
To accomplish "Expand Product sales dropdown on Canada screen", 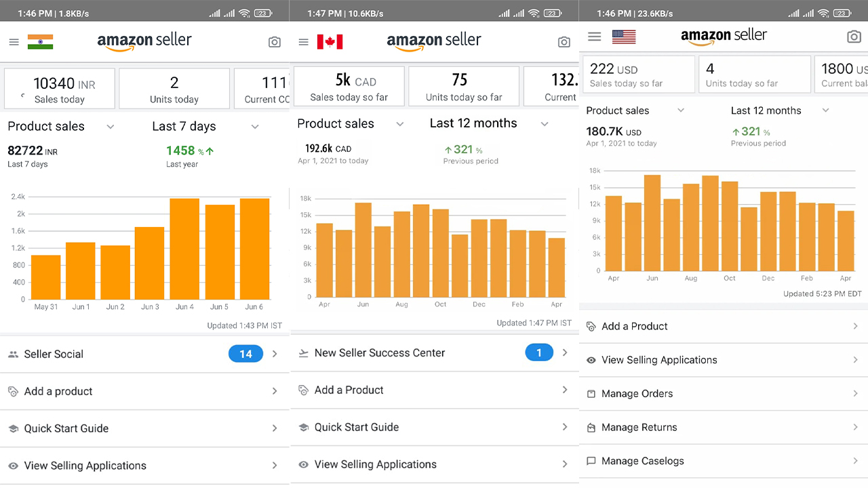I will tap(400, 124).
